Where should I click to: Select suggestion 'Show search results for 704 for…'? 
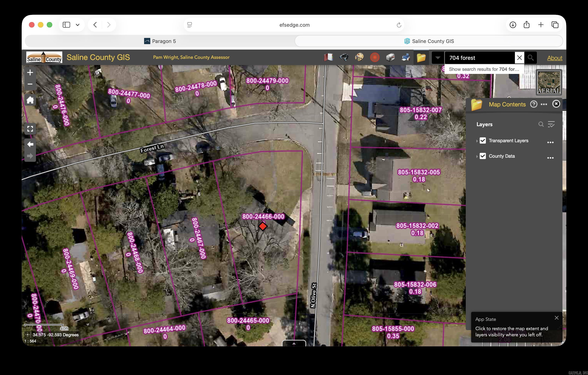[484, 69]
